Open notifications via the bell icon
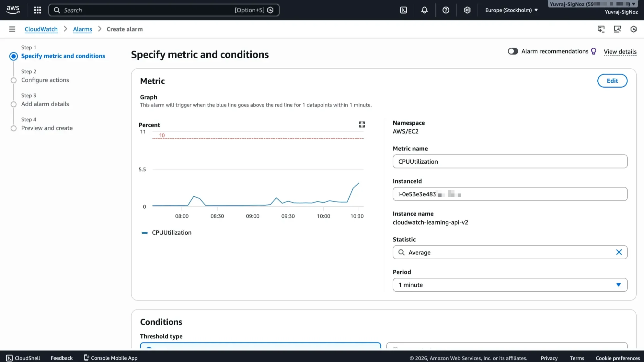Image resolution: width=644 pixels, height=362 pixels. pyautogui.click(x=424, y=10)
